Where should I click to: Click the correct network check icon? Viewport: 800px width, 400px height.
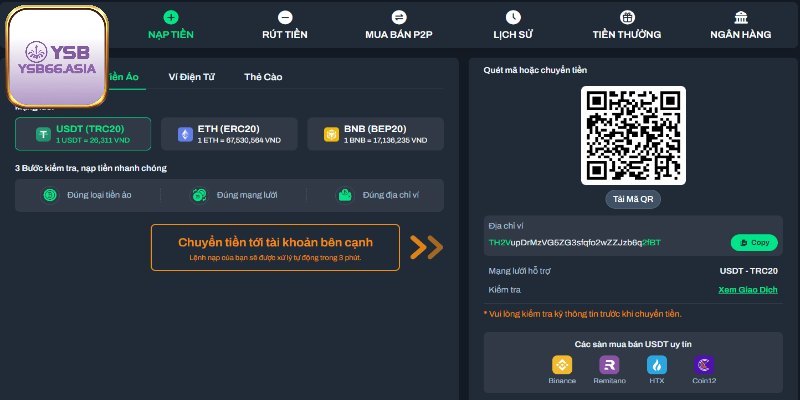coord(199,195)
